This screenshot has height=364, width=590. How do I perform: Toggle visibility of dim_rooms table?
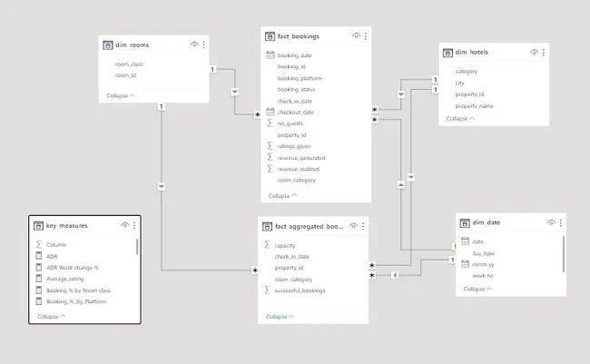[x=194, y=44]
